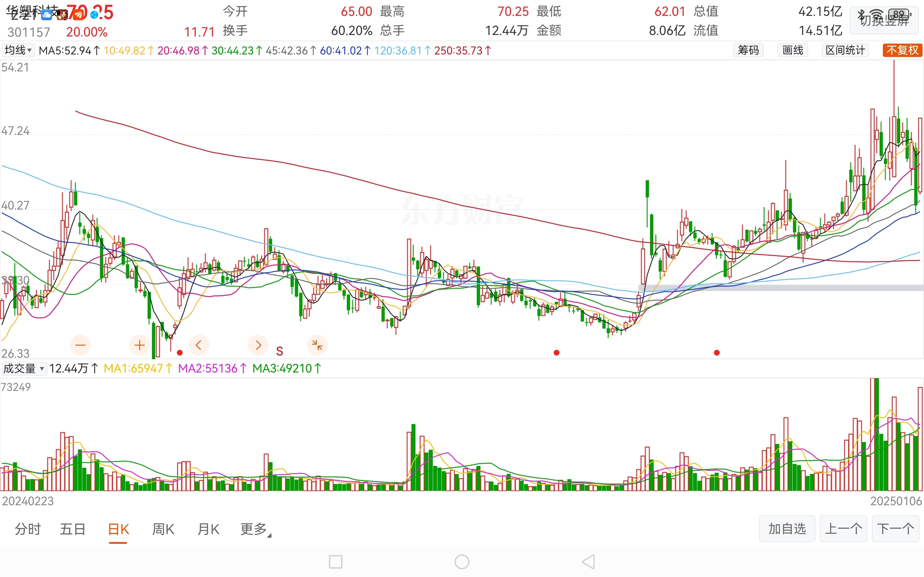Tap the Android home circle icon
The width and height of the screenshot is (924, 577).
(462, 562)
